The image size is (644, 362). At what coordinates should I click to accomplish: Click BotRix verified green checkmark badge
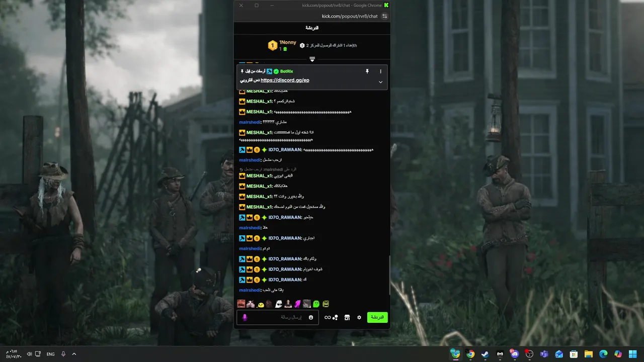point(276,71)
